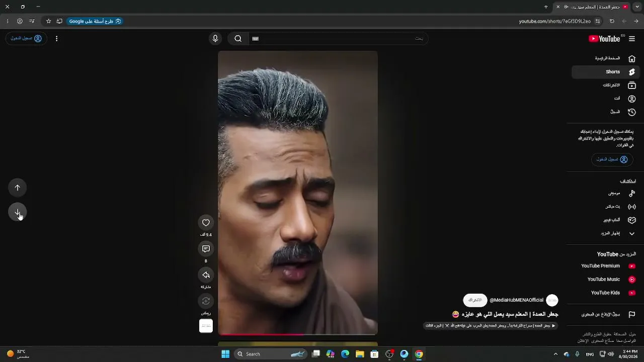Click the browser address bar URL
The width and height of the screenshot is (644, 362).
pos(554,21)
